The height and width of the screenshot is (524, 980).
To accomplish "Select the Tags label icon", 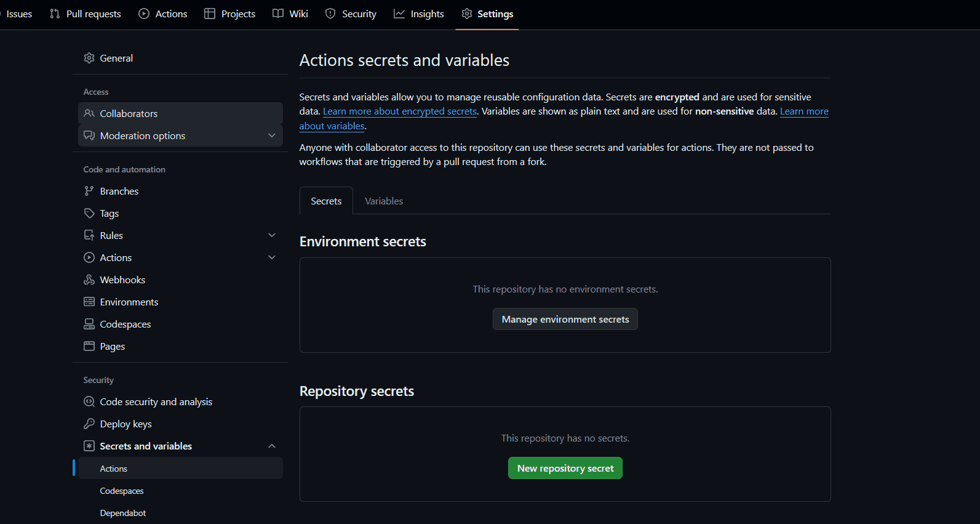I will click(x=89, y=213).
